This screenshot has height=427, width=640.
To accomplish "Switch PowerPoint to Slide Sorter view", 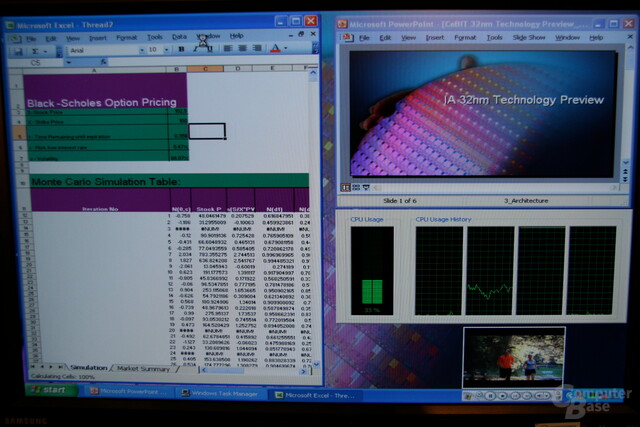I will tap(356, 187).
